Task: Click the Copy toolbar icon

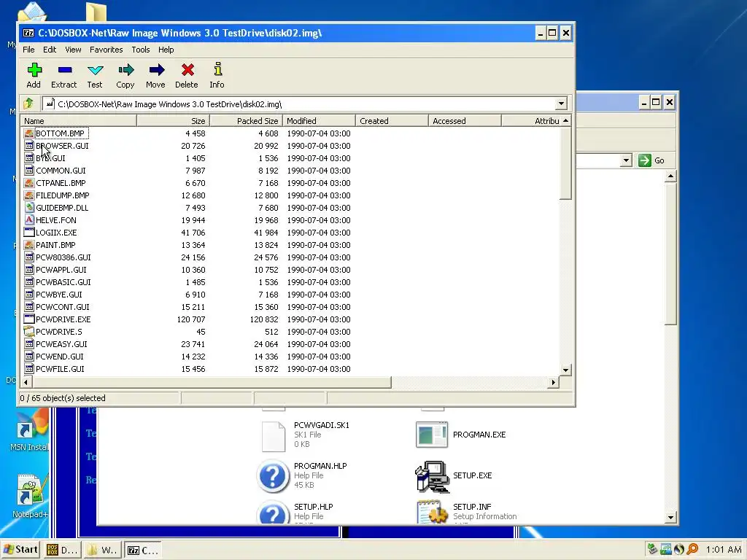Action: (125, 71)
